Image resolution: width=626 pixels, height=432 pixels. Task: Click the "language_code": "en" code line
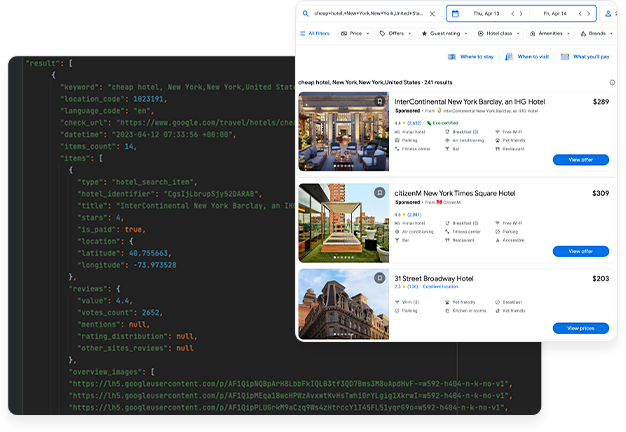107,111
